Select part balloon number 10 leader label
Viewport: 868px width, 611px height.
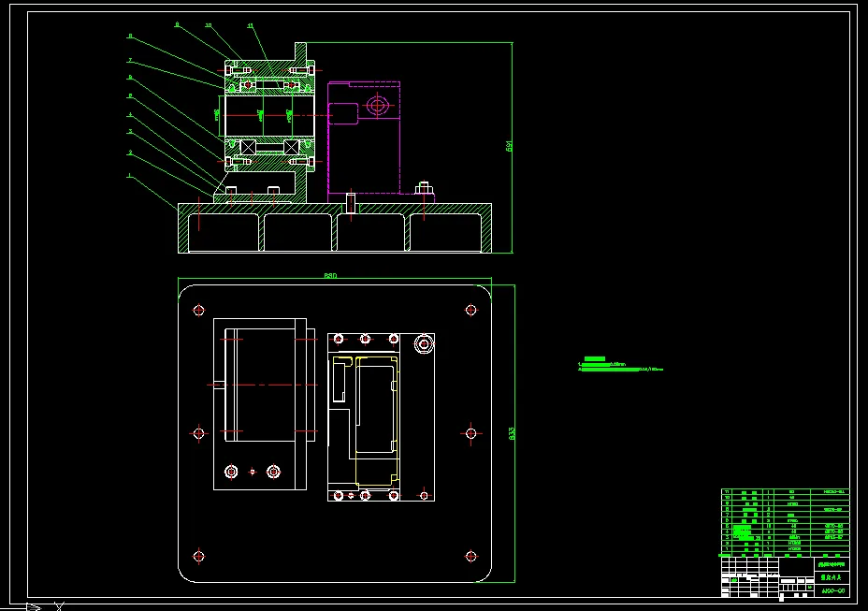point(209,25)
